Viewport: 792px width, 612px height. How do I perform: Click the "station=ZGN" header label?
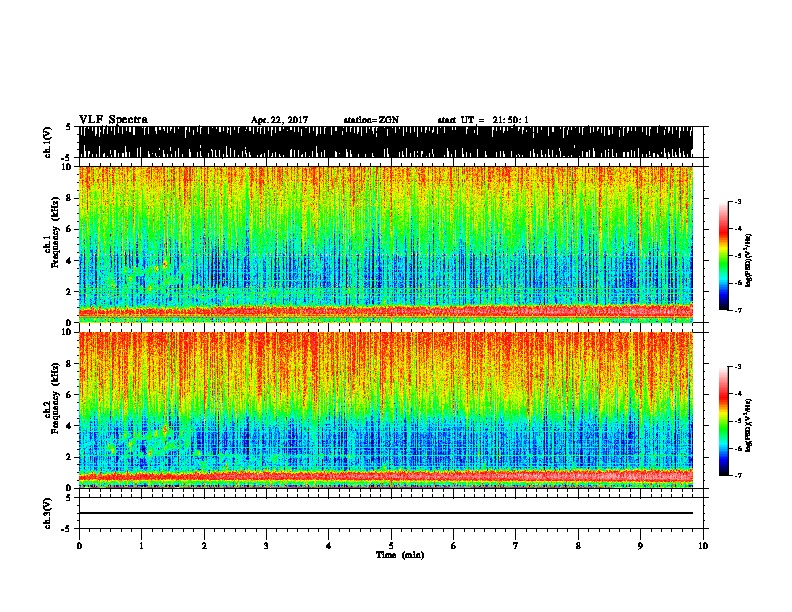point(371,120)
